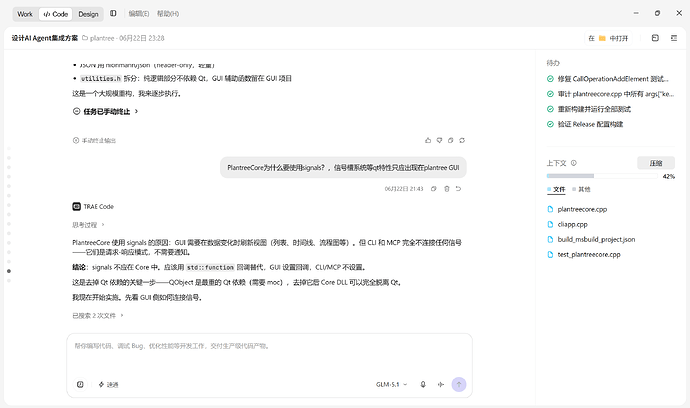Click the 中打开 folder open button
Image resolution: width=690 pixels, height=408 pixels.
[x=608, y=38]
